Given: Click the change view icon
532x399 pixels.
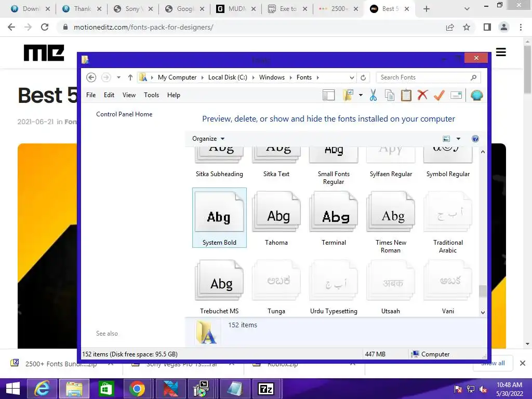Looking at the screenshot, I should tap(446, 138).
